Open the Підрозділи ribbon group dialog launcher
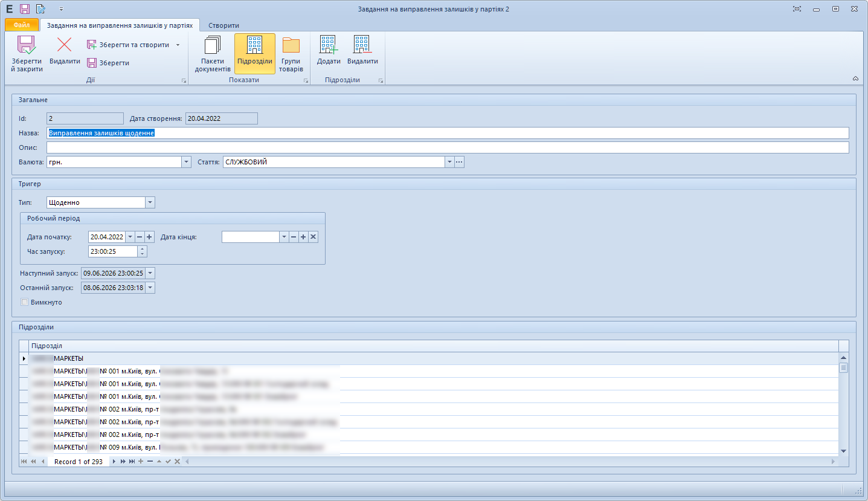 [381, 80]
